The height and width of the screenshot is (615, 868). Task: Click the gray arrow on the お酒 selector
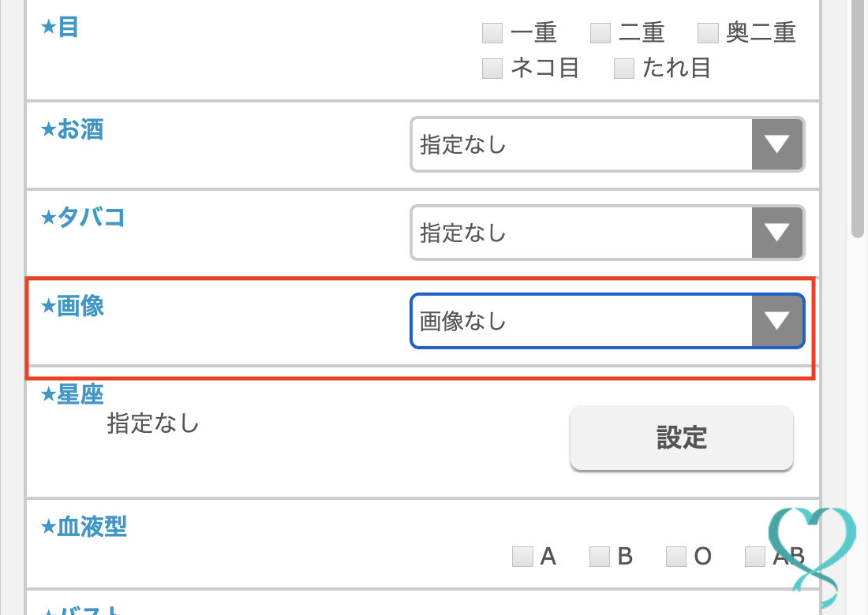pyautogui.click(x=778, y=144)
